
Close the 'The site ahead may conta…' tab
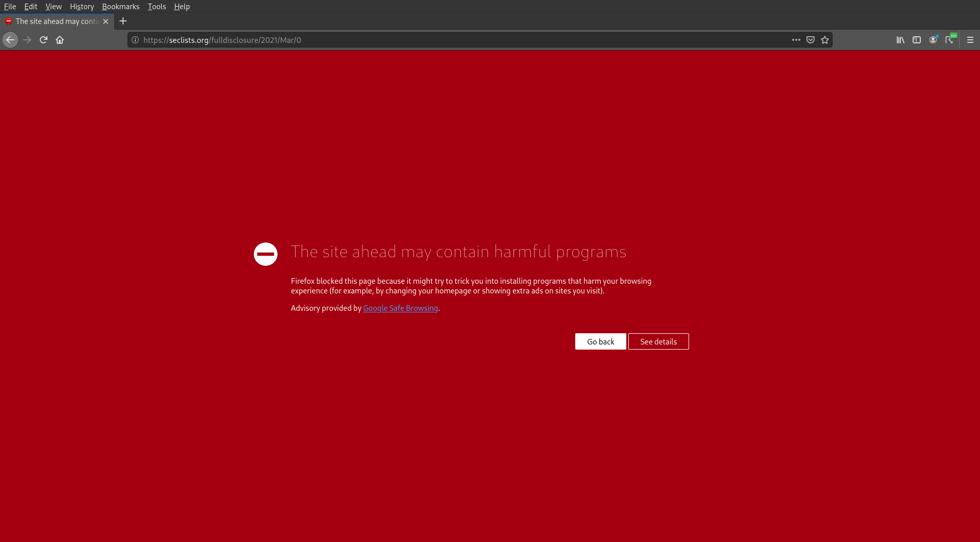click(x=106, y=21)
